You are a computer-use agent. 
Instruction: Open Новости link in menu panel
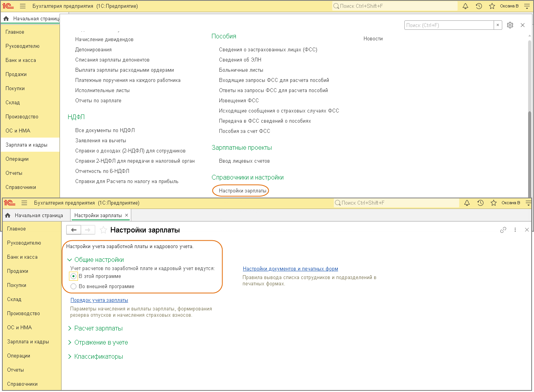(373, 39)
